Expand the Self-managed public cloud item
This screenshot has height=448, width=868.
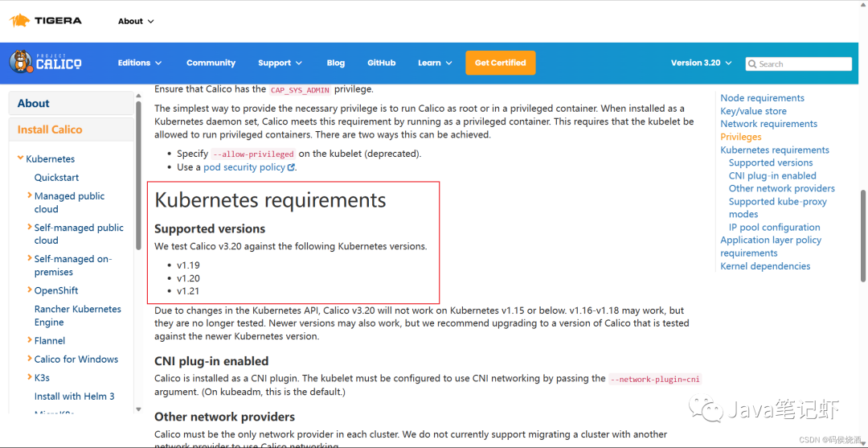(30, 227)
